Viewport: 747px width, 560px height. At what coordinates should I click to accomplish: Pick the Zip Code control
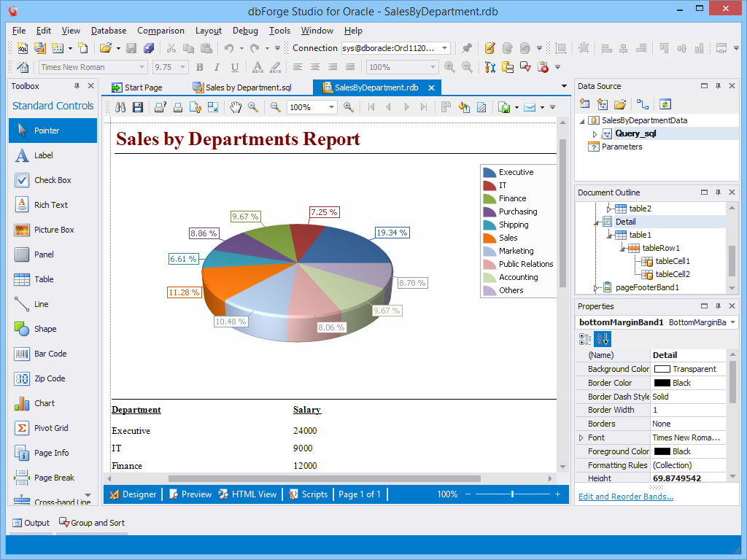click(x=53, y=378)
